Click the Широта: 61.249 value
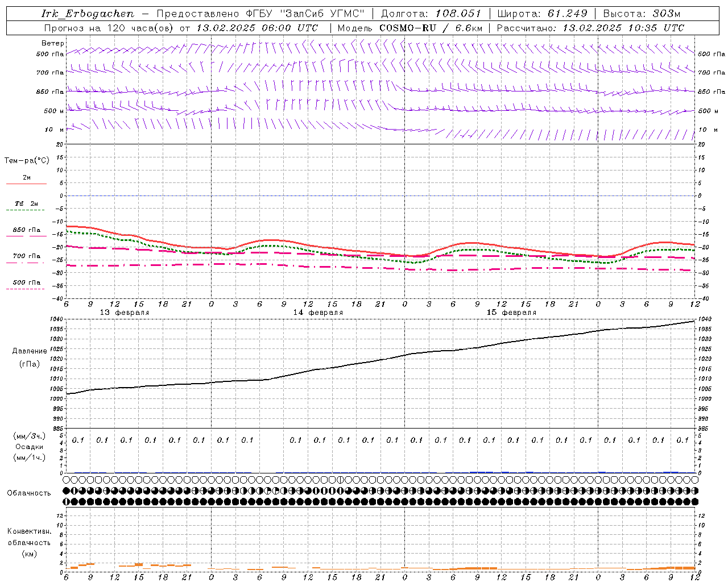 [543, 14]
